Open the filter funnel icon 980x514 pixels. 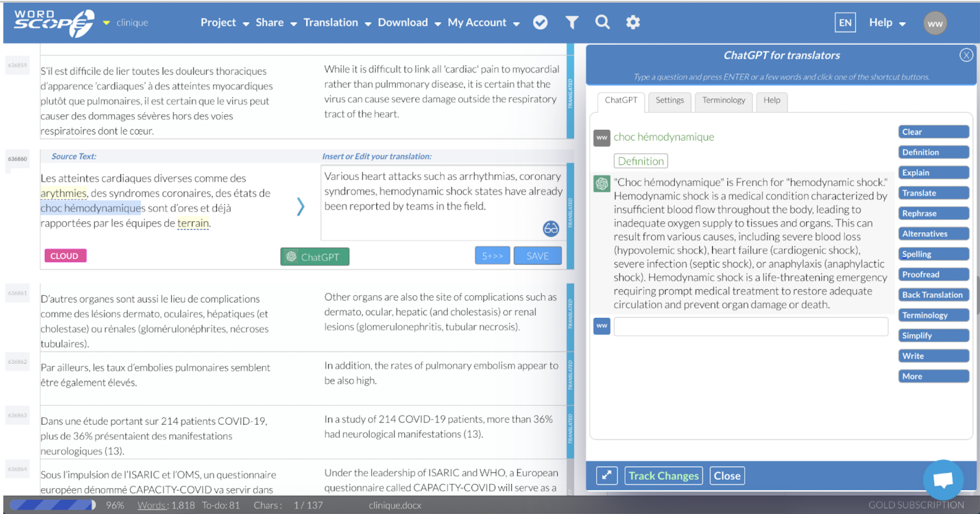tap(572, 23)
